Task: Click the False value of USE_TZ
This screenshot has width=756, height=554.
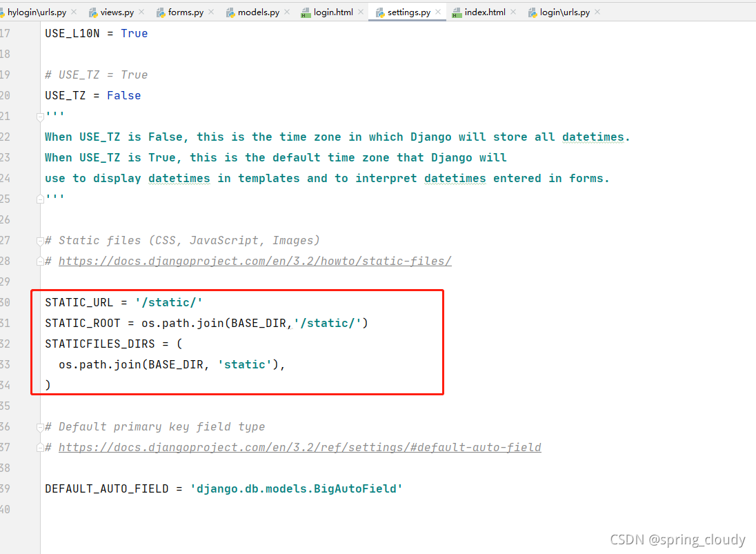Action: tap(124, 95)
